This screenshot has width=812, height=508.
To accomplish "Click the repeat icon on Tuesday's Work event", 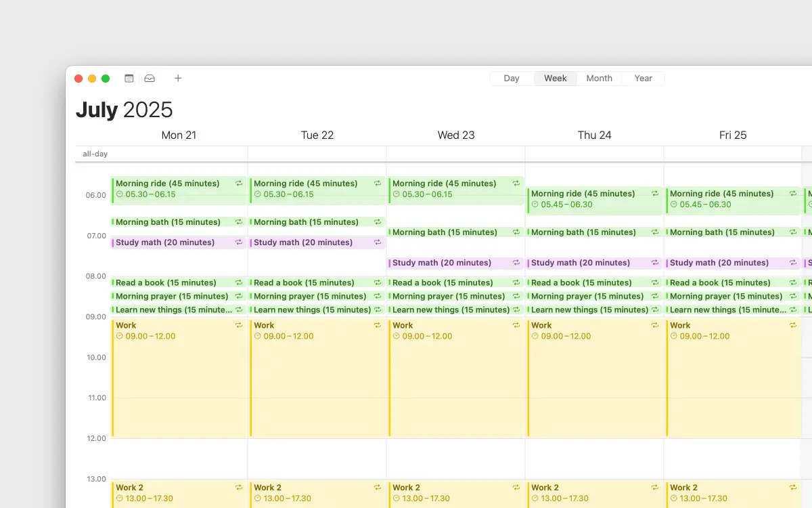I will pos(377,325).
